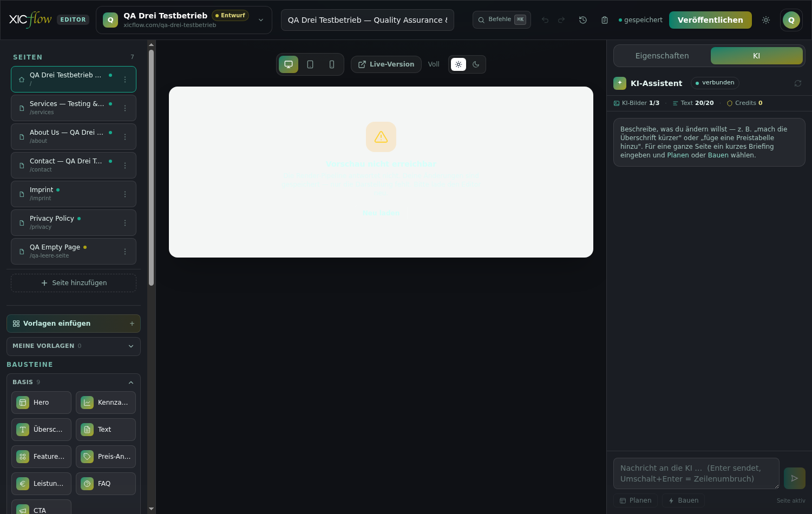The image size is (812, 514).
Task: Edit the page title field
Action: (x=368, y=20)
